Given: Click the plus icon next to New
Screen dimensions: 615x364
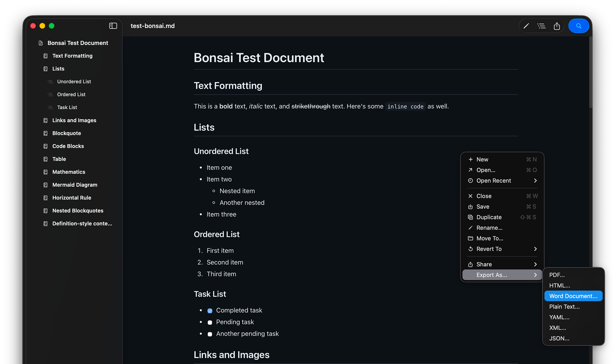Looking at the screenshot, I should pos(470,159).
